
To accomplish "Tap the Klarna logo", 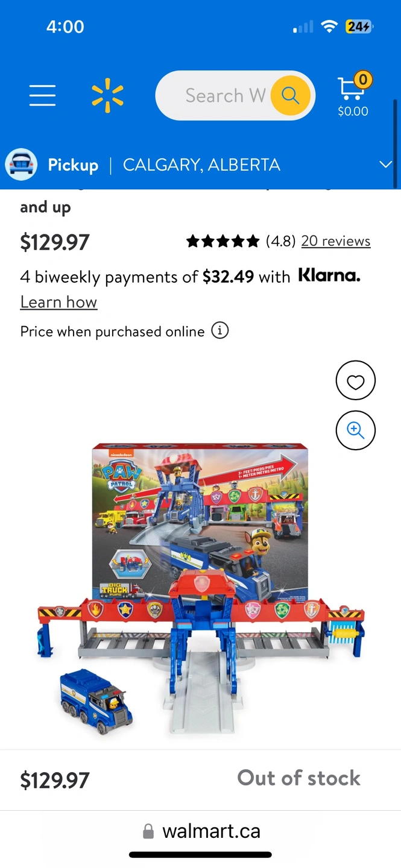I will click(x=329, y=276).
